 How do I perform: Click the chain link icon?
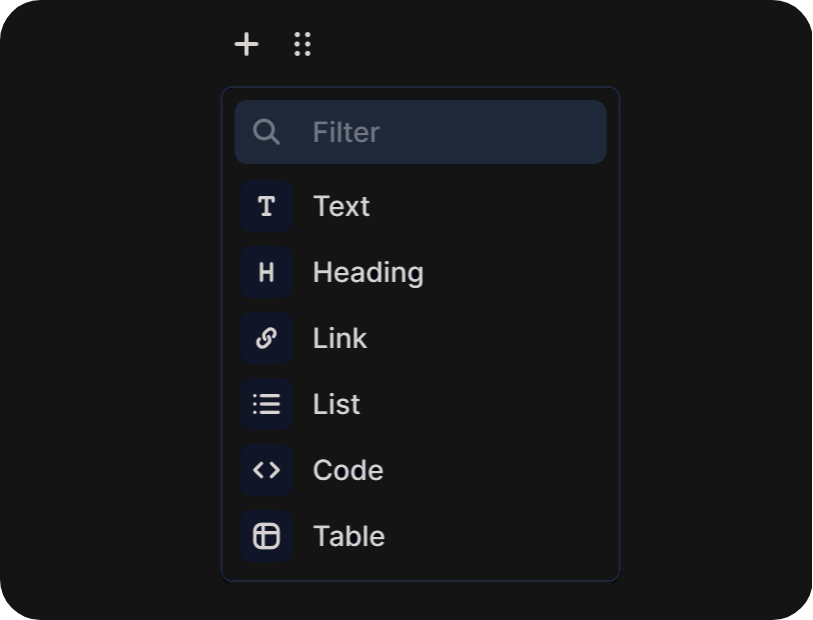[266, 338]
